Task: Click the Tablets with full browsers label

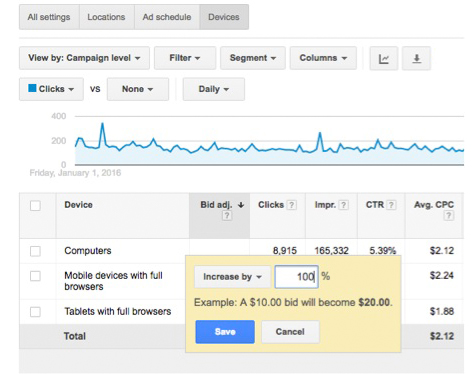Action: coord(118,311)
